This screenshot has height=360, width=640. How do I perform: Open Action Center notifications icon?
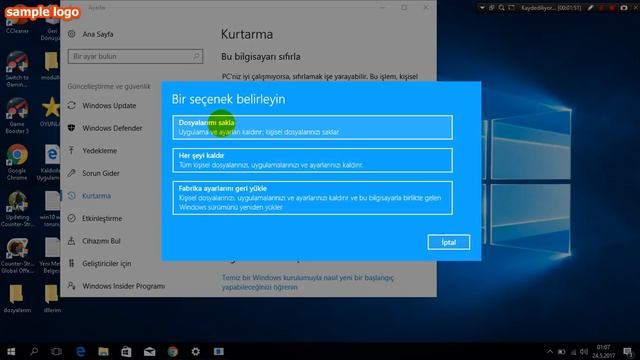pyautogui.click(x=628, y=352)
